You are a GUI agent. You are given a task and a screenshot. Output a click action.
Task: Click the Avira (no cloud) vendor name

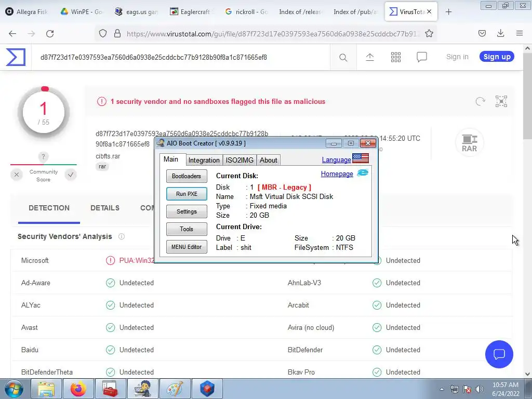[x=311, y=327]
